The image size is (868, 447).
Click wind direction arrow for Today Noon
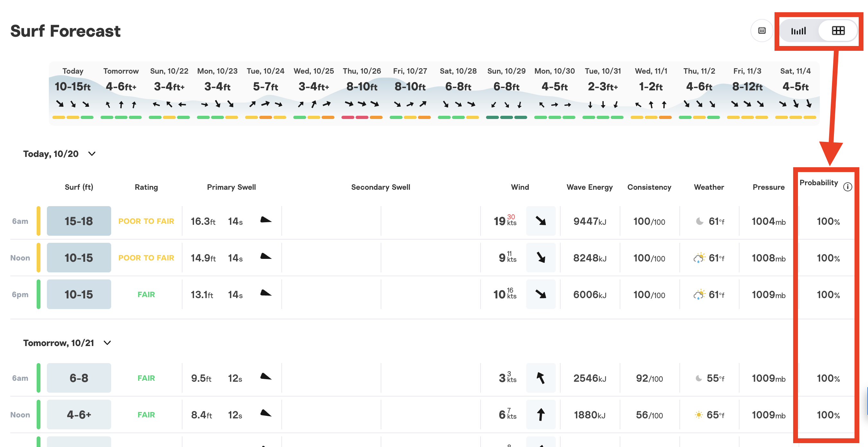click(541, 258)
